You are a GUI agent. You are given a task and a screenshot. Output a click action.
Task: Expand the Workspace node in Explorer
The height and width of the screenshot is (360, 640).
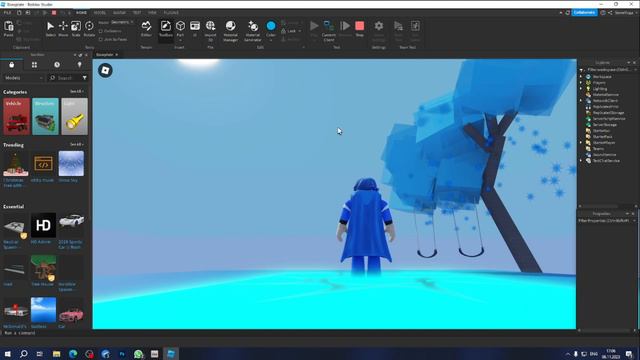[x=581, y=77]
